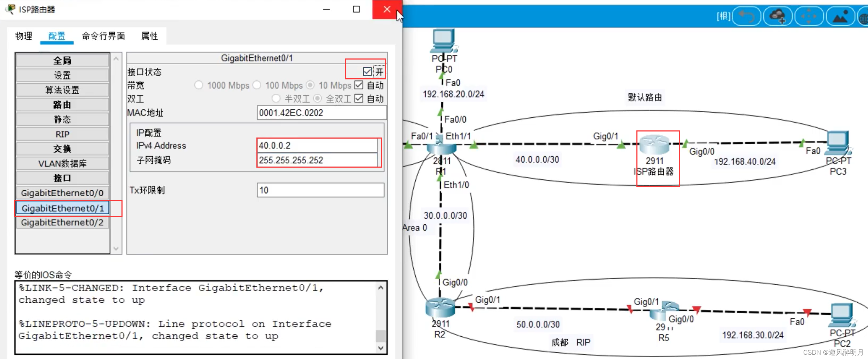Select the R2 router icon

click(x=440, y=308)
